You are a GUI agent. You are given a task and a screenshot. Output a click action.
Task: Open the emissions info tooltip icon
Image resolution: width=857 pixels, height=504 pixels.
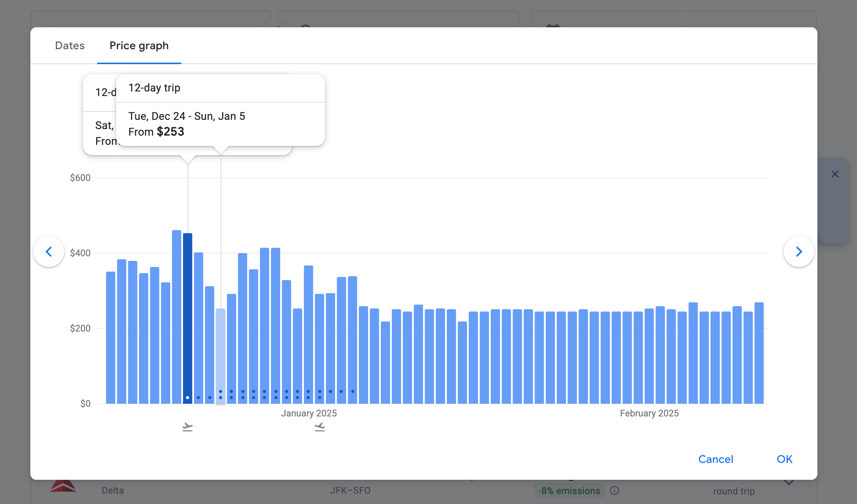click(614, 490)
